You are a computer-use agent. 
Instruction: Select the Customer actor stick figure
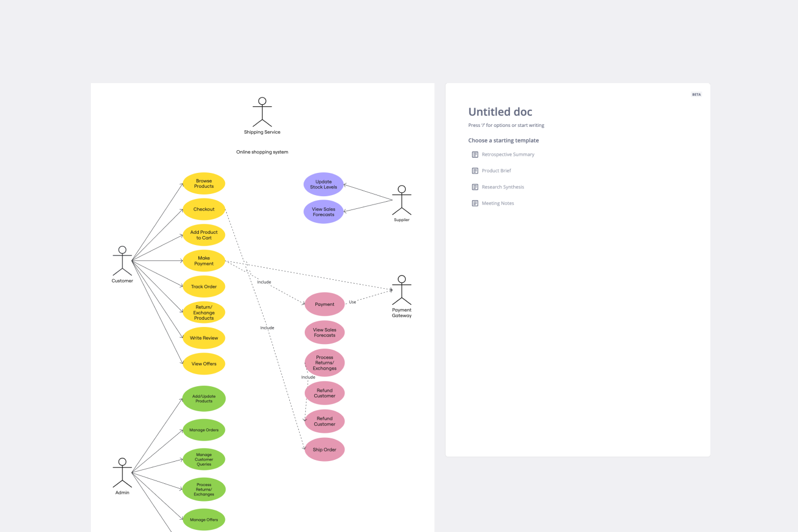[122, 261]
